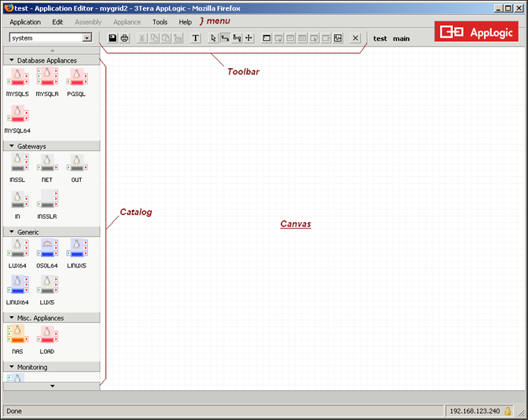Select the NET gateway icon

47,162
